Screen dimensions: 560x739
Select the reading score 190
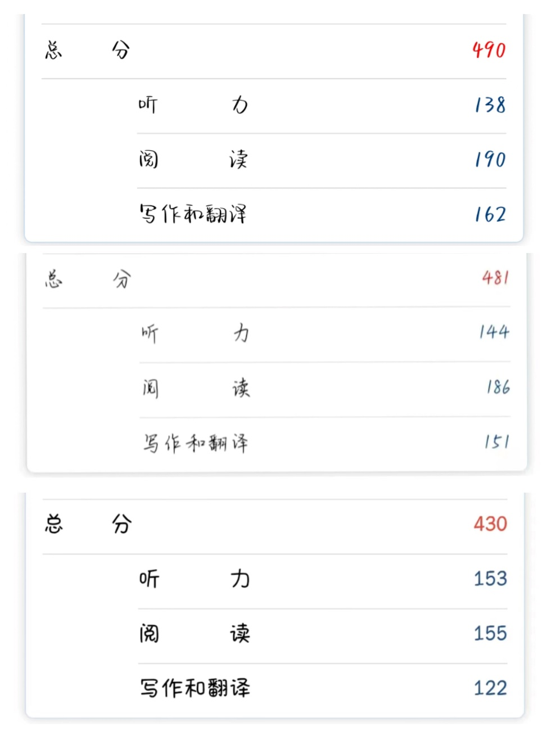click(x=489, y=160)
